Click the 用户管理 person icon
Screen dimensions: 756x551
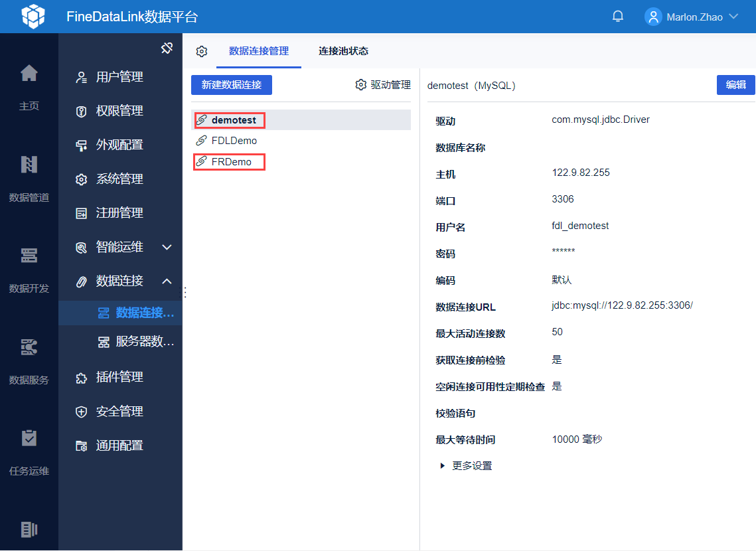[82, 77]
